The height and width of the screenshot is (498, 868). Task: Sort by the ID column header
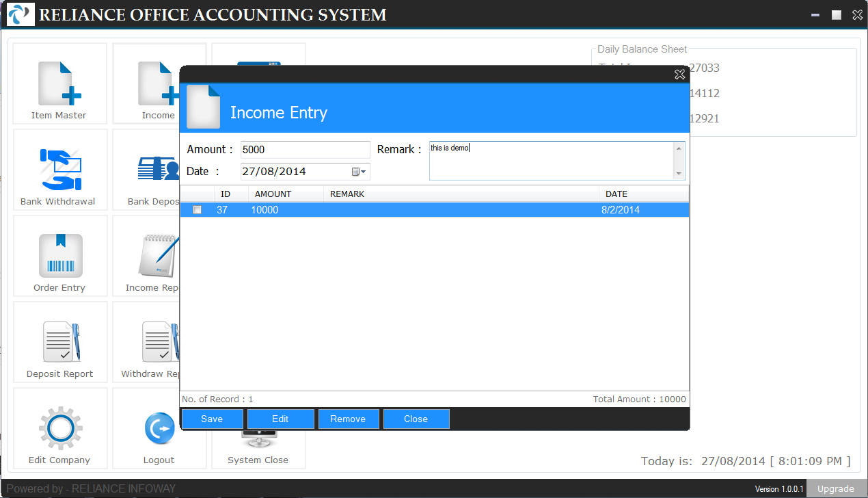point(231,194)
